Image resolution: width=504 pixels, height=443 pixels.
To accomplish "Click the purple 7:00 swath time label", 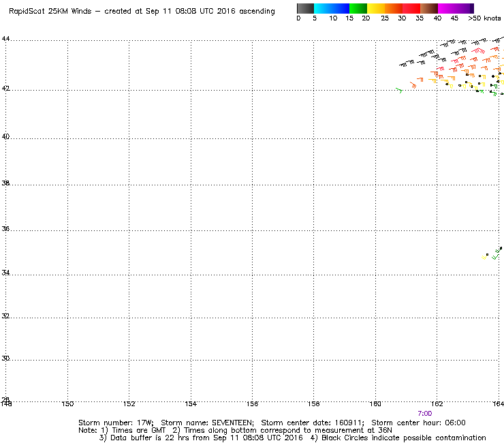I will click(424, 414).
